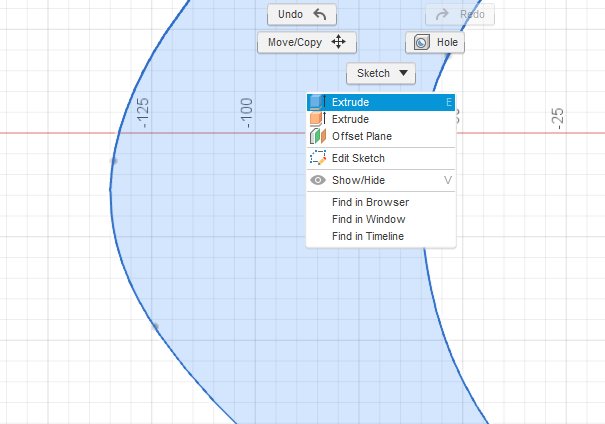Click the Edit Sketch pencil icon
This screenshot has height=424, width=605.
(318, 158)
